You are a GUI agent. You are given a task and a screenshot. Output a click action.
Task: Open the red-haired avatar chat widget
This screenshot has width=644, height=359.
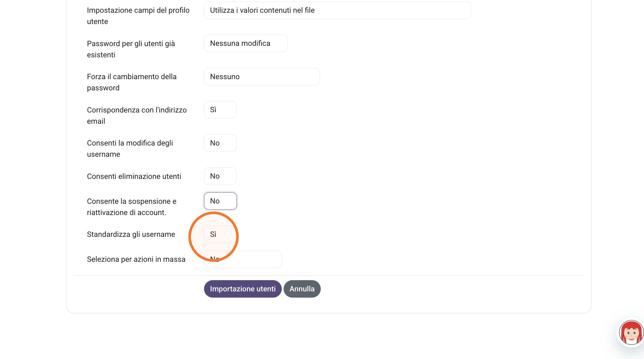[631, 333]
